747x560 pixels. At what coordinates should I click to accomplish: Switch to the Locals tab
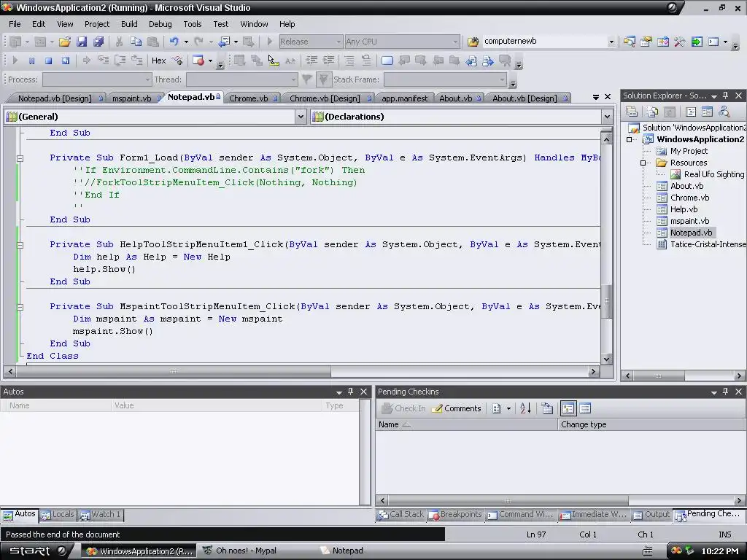(58, 514)
